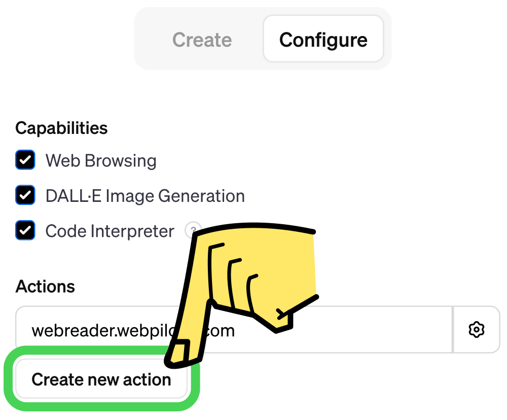Click the Web Browsing label text
This screenshot has height=420, width=507.
pyautogui.click(x=101, y=161)
